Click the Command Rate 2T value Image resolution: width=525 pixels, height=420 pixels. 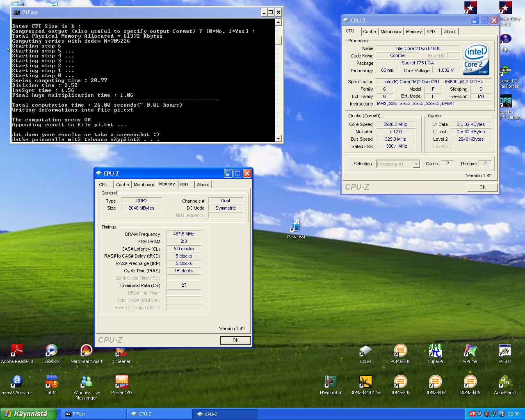point(184,285)
